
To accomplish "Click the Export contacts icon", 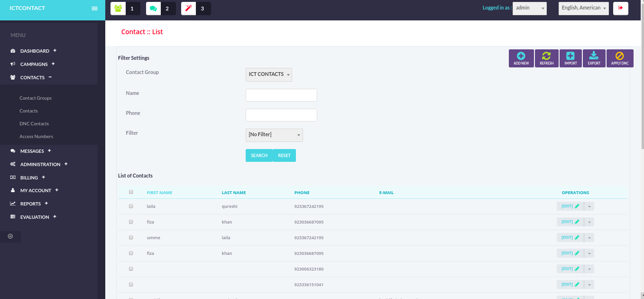I will pyautogui.click(x=594, y=58).
